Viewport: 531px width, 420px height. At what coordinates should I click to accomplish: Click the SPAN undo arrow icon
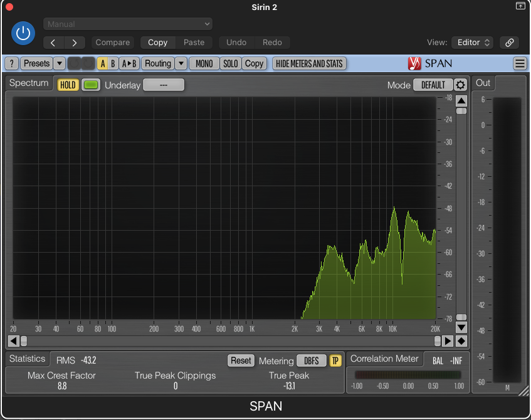[x=75, y=64]
